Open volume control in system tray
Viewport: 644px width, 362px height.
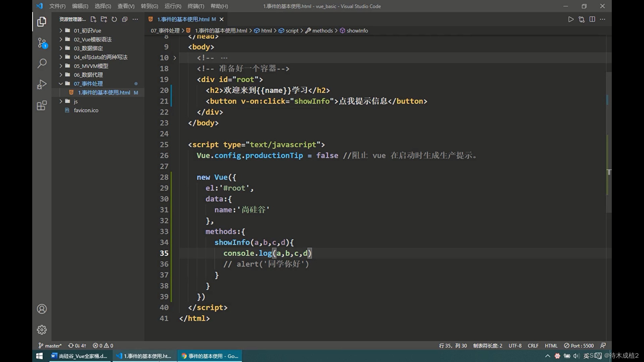coord(576,356)
